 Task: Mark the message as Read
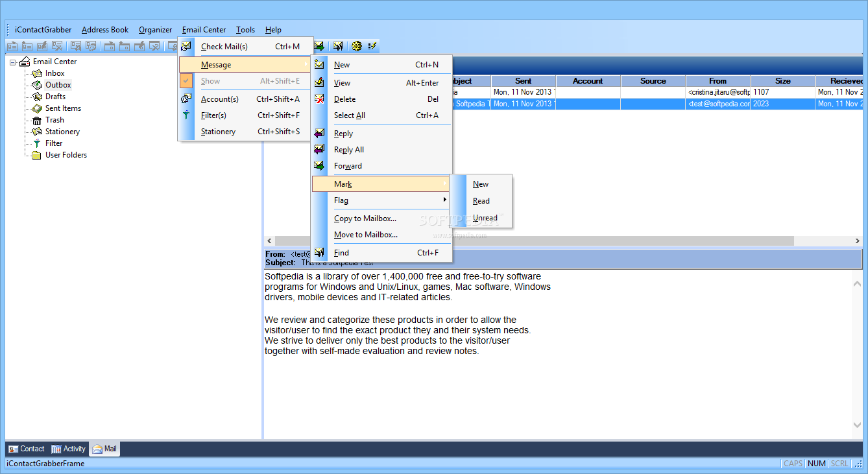coord(481,201)
